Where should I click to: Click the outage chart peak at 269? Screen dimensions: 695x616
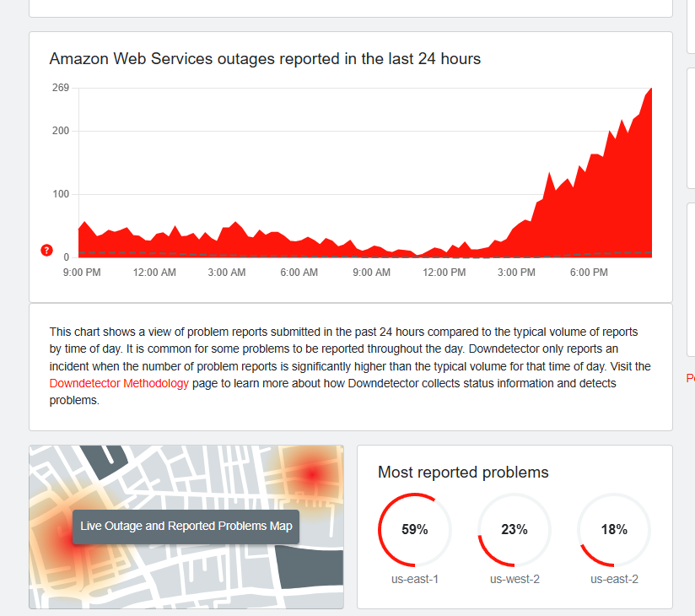[650, 89]
